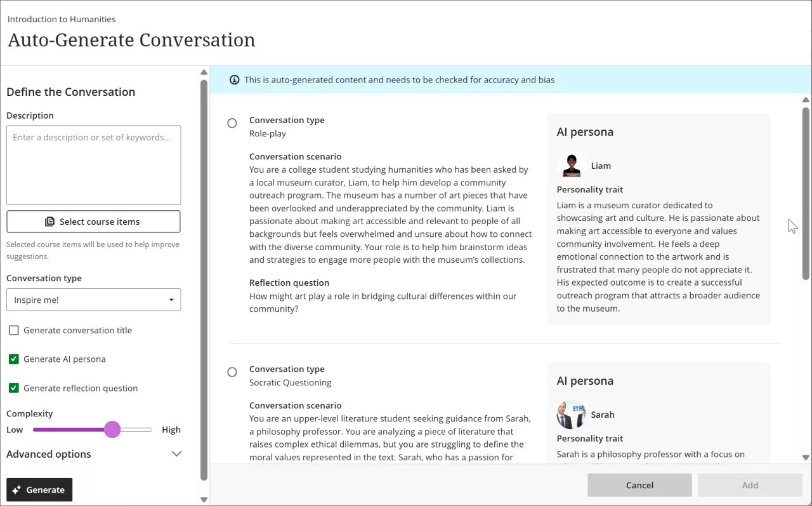Click the Conversation type dropdown arrow

pos(171,300)
